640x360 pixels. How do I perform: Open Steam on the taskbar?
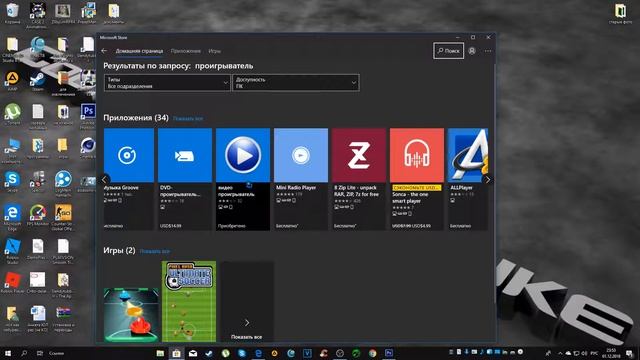(209, 353)
